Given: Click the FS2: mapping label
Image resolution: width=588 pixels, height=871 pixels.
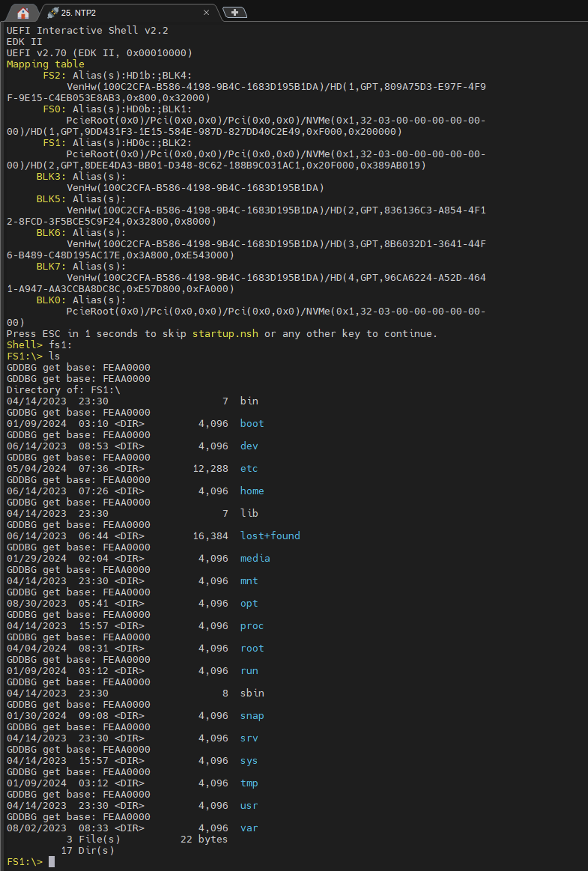Looking at the screenshot, I should [x=55, y=75].
